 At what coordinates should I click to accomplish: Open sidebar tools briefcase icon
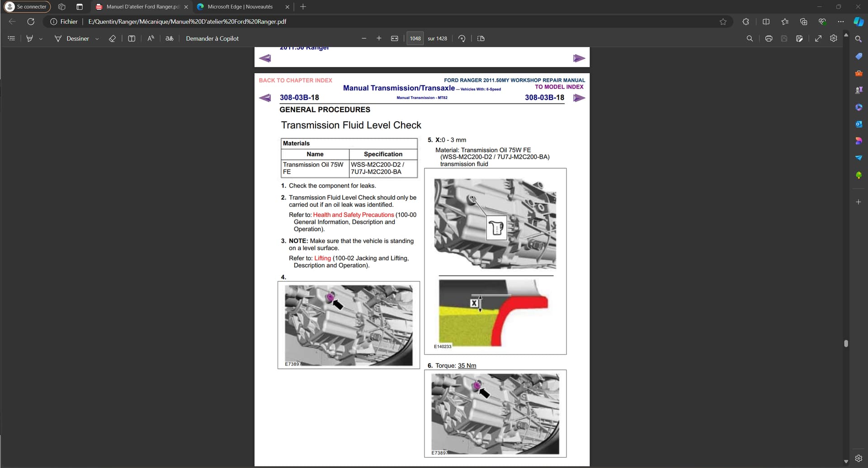[859, 73]
